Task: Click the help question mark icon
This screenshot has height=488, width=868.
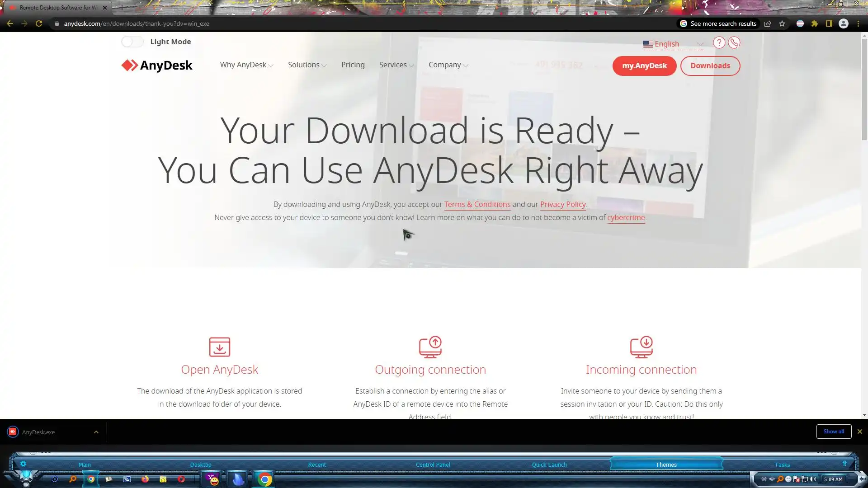Action: coord(719,42)
